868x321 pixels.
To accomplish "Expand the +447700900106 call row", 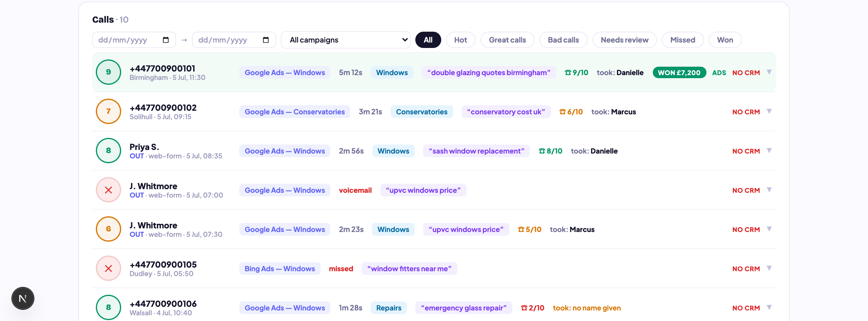I will click(769, 307).
